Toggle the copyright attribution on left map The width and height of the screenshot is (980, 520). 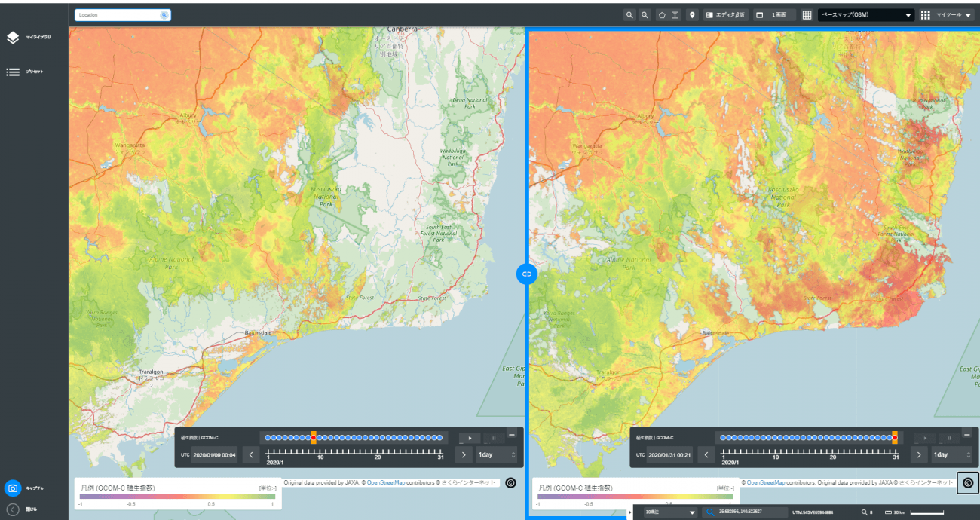click(510, 482)
